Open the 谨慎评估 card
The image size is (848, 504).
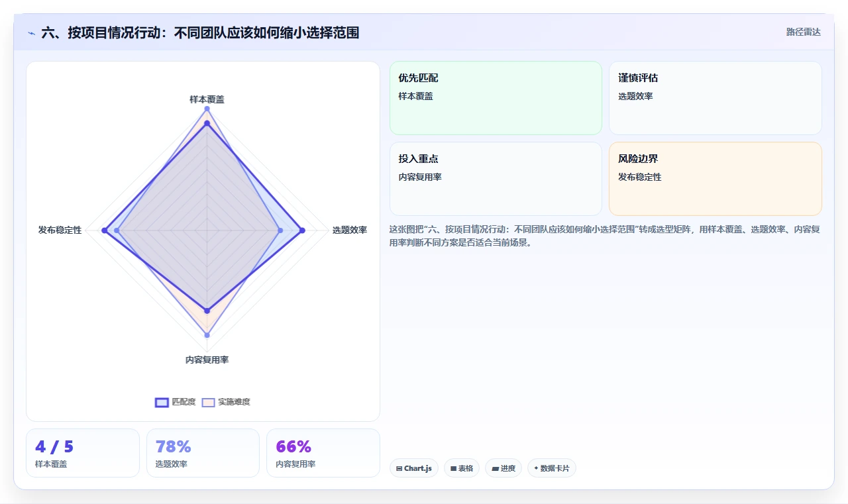715,98
